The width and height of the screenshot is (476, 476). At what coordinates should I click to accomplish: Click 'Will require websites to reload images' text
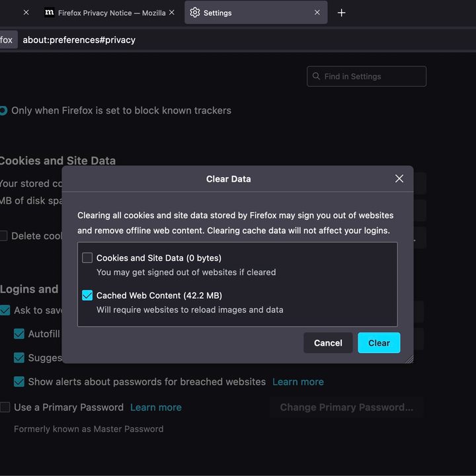pos(190,309)
